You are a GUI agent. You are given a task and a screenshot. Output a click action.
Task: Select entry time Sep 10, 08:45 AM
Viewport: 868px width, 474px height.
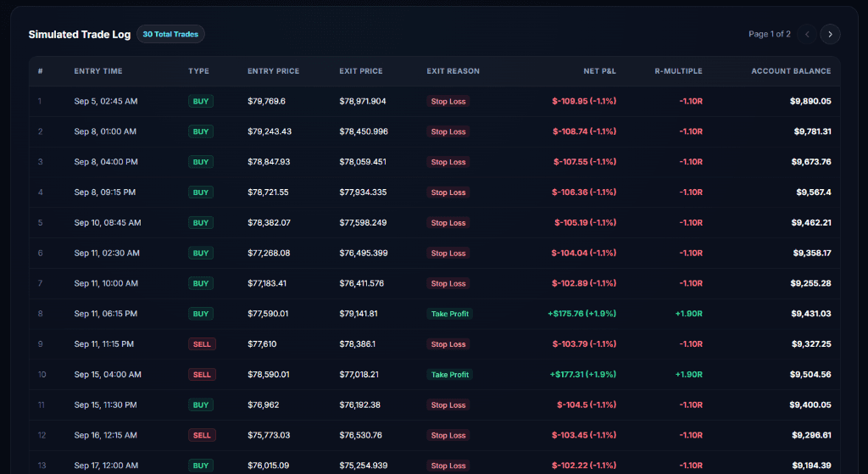click(x=108, y=223)
